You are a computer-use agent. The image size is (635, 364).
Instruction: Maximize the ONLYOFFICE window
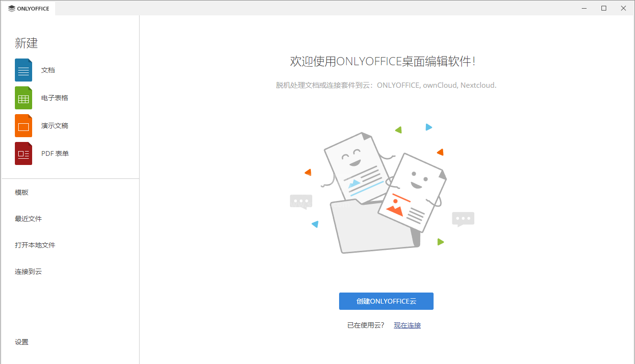pos(604,8)
